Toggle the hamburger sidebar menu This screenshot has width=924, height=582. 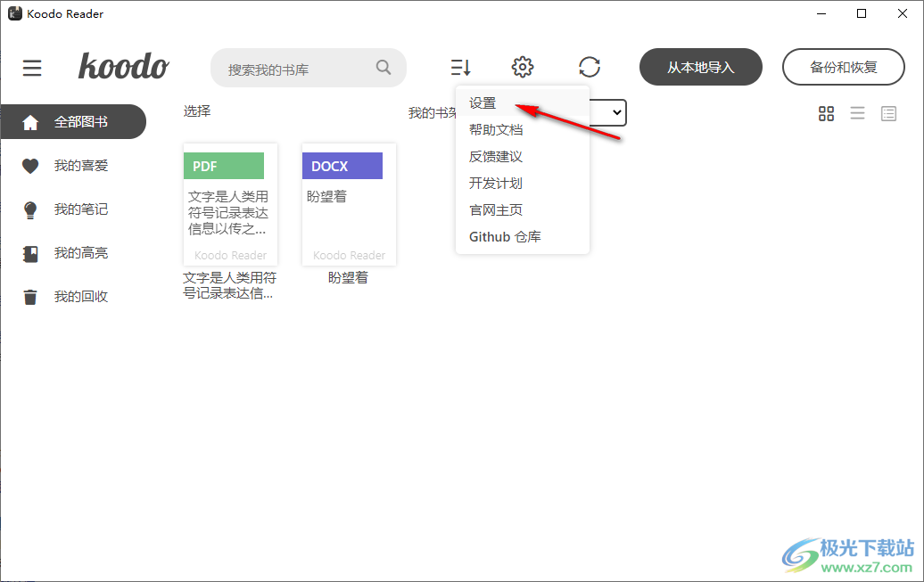click(x=32, y=68)
